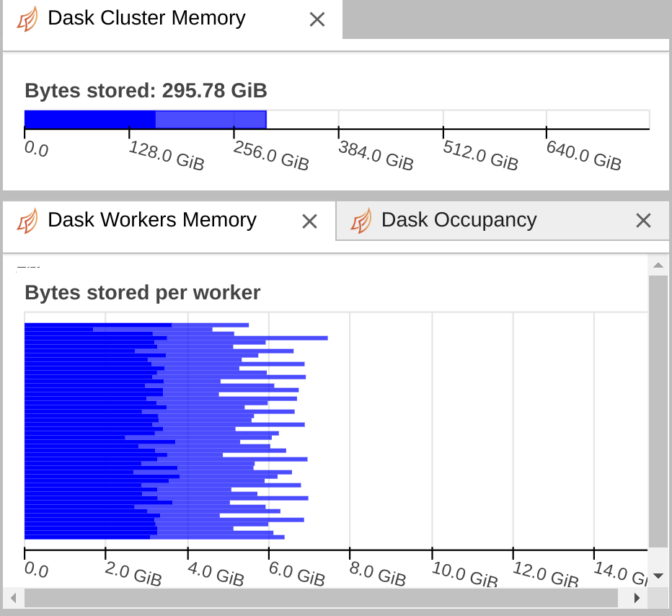
Task: Switch to the Dask Workers Memory tab
Action: (169, 221)
